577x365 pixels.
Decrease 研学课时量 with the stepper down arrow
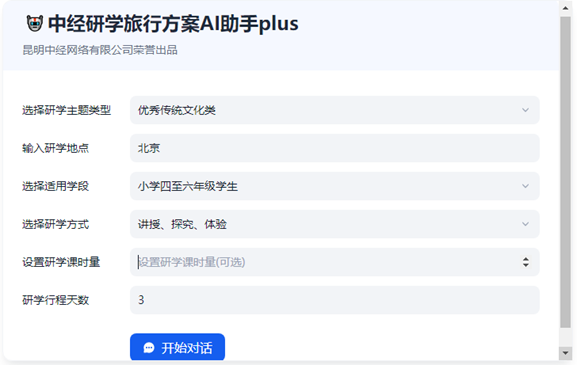(526, 265)
